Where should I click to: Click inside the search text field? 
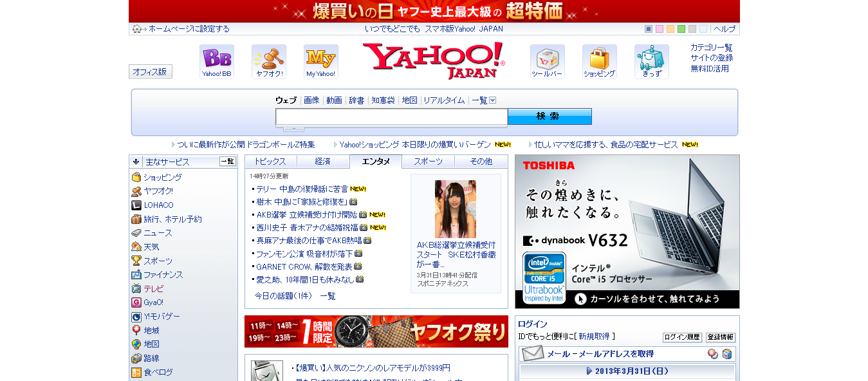tap(392, 116)
